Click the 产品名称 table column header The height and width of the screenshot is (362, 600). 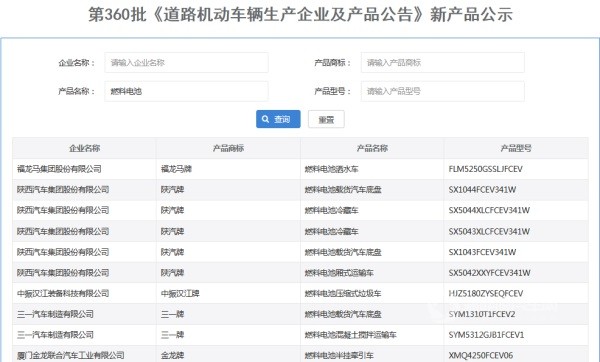(x=372, y=148)
